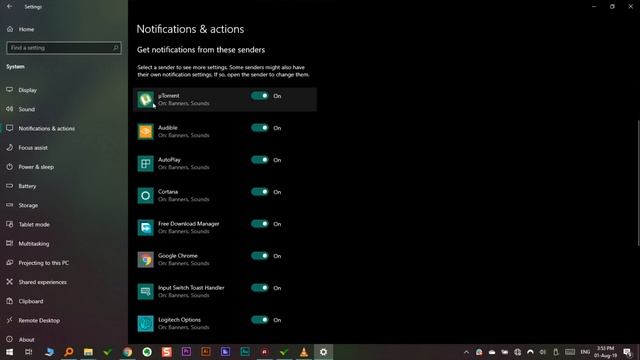Switch to Google Chrome on taskbar
Viewport: 640px width, 360px height.
click(127, 352)
